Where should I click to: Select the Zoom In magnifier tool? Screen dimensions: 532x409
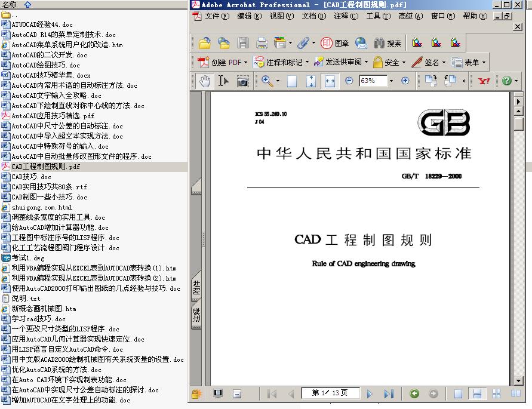tap(267, 81)
